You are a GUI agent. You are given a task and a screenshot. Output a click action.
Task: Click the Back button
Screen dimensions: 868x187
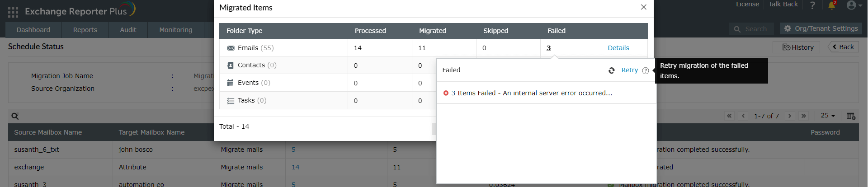pos(843,47)
